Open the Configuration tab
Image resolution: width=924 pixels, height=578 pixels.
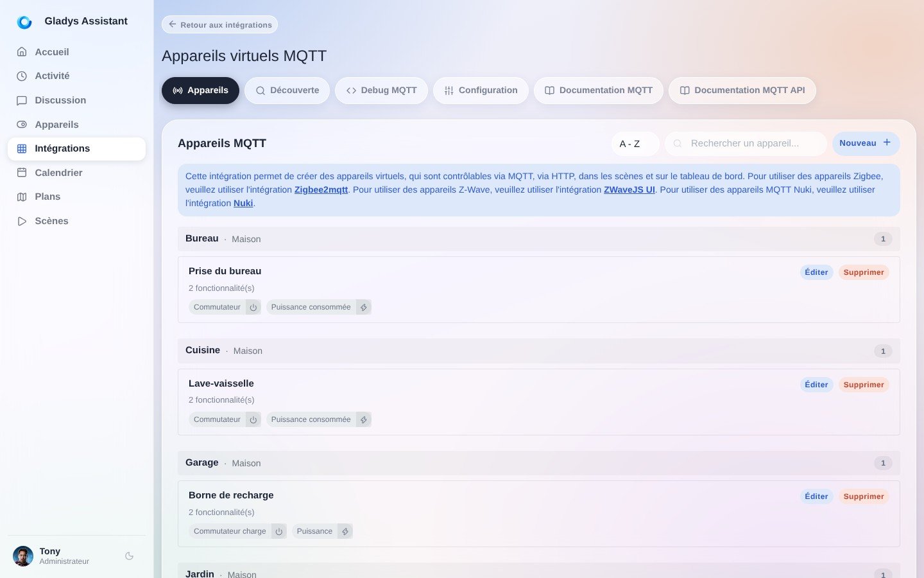481,91
